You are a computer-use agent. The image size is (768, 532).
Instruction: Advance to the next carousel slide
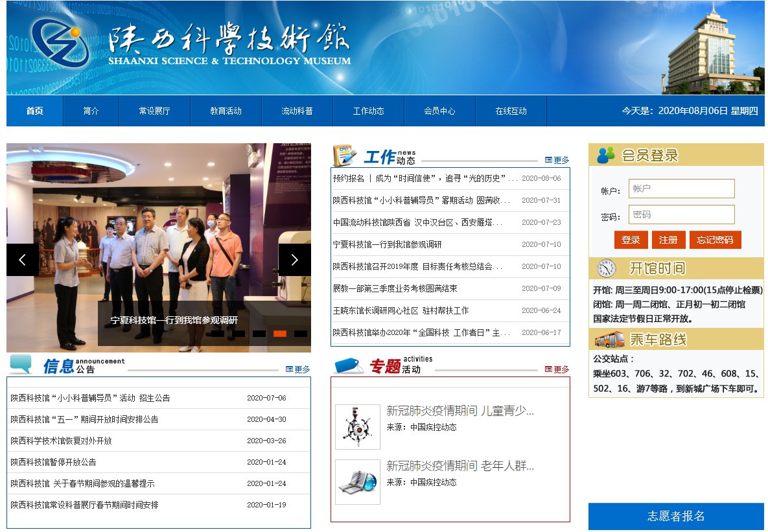click(x=294, y=260)
